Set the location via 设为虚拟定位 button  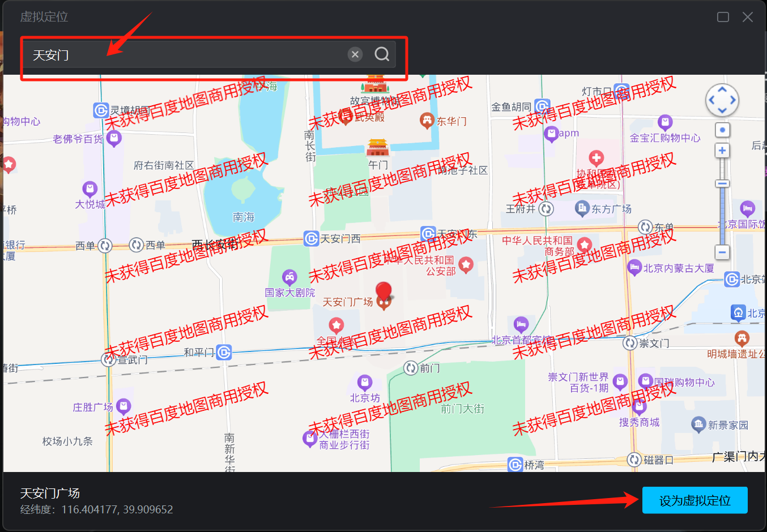(x=694, y=500)
